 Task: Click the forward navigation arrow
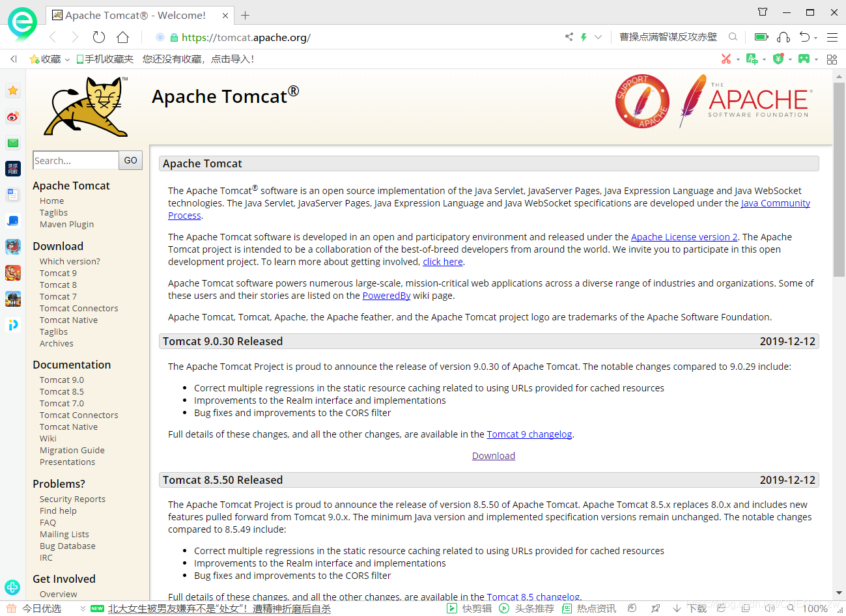click(x=75, y=37)
